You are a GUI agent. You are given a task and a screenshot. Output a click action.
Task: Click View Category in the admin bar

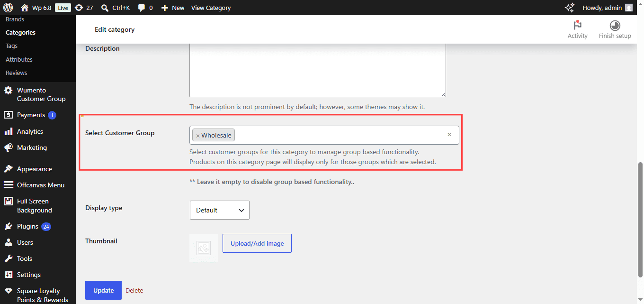(x=211, y=8)
